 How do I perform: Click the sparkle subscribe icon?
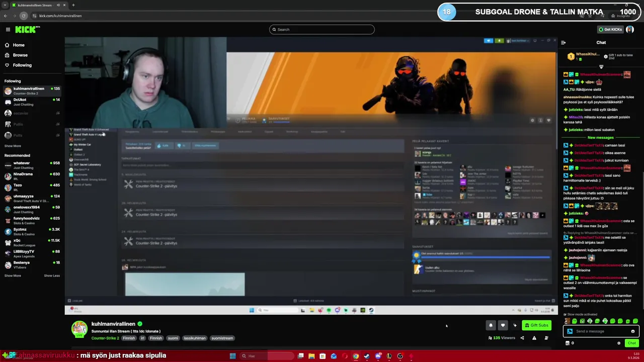515,325
